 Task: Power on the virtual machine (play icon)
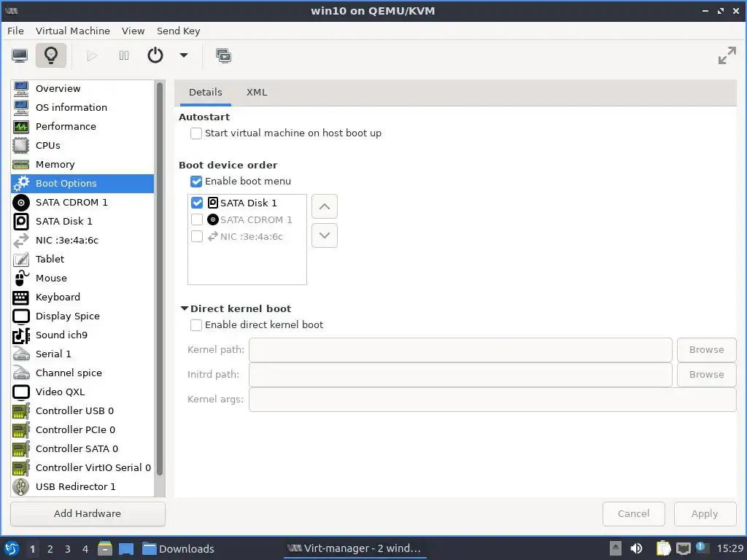pos(92,55)
